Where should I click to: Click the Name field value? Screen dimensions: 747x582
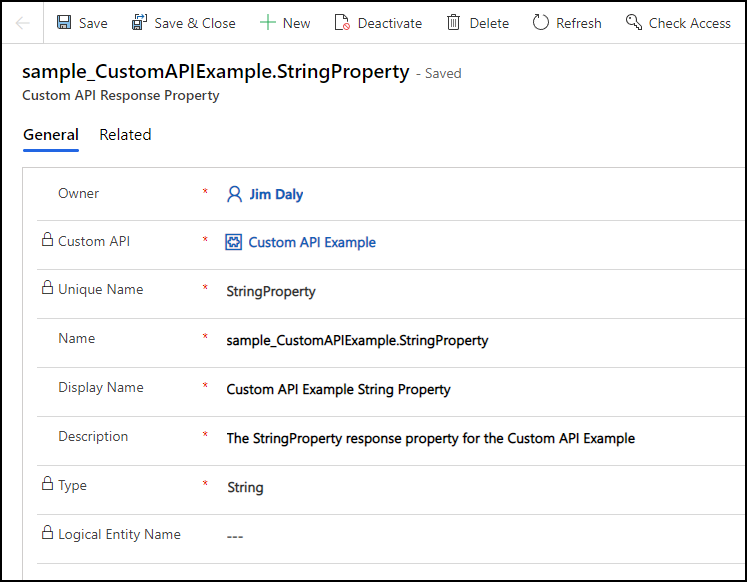[357, 340]
